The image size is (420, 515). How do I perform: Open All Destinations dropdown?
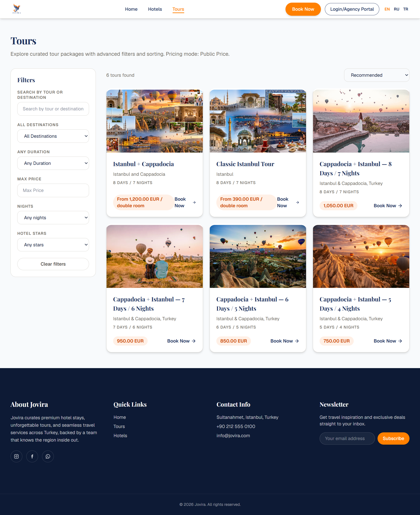click(53, 136)
